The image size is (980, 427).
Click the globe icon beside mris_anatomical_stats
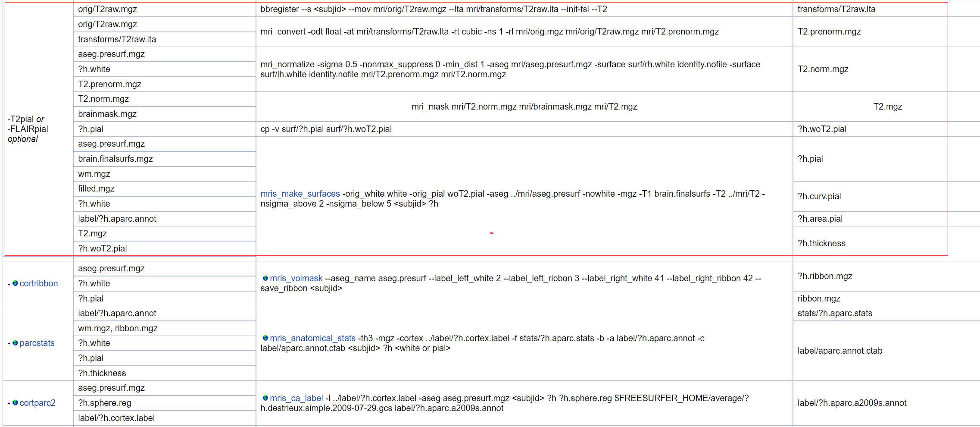[266, 338]
